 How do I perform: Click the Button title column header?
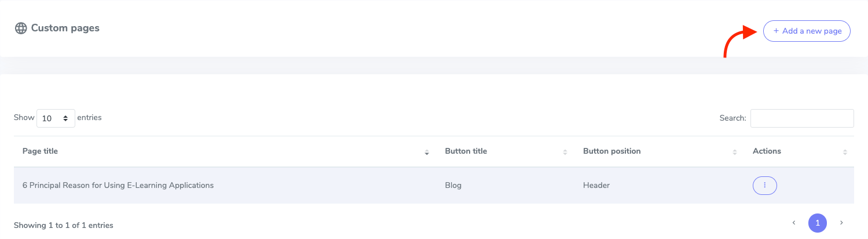click(x=466, y=151)
